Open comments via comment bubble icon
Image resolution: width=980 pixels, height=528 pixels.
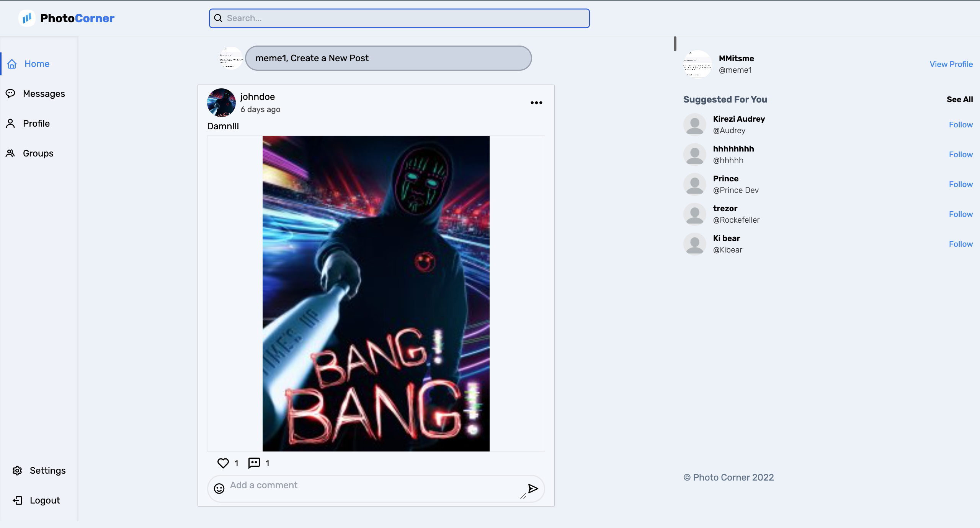click(254, 463)
